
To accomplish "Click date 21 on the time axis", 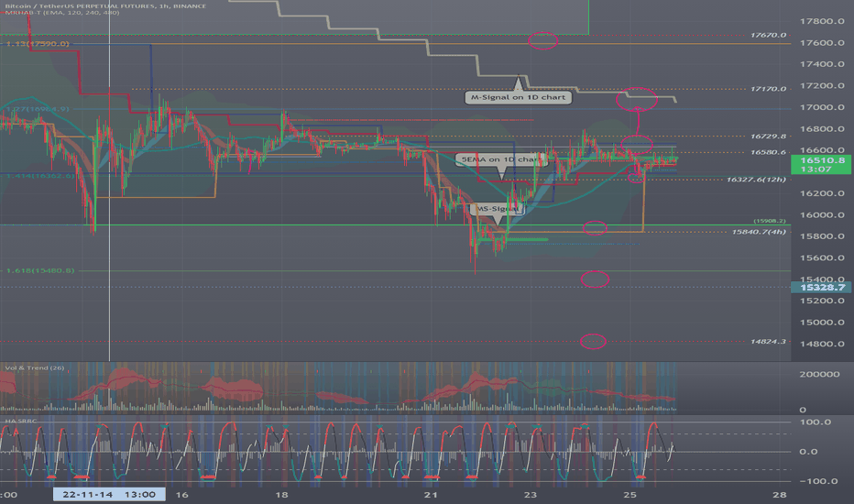I will [x=431, y=494].
